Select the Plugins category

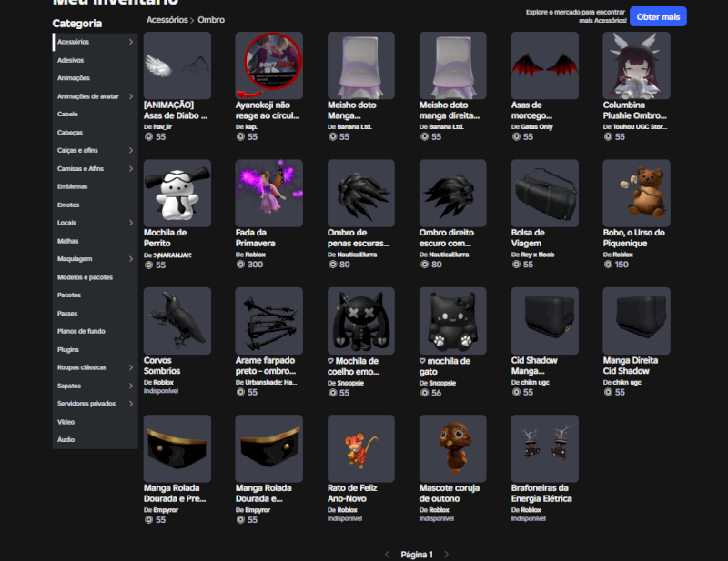tap(96, 350)
